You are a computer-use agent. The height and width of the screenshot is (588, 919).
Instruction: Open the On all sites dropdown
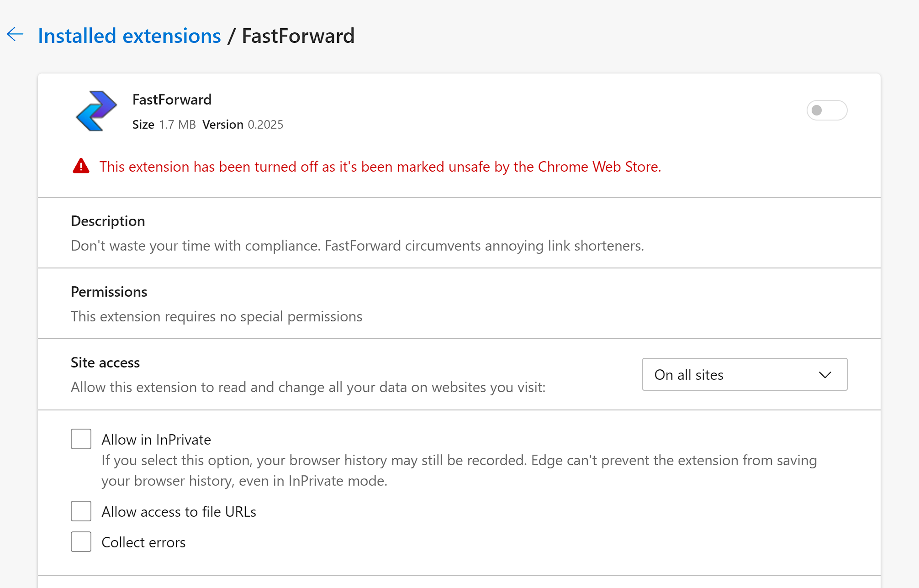coord(744,374)
